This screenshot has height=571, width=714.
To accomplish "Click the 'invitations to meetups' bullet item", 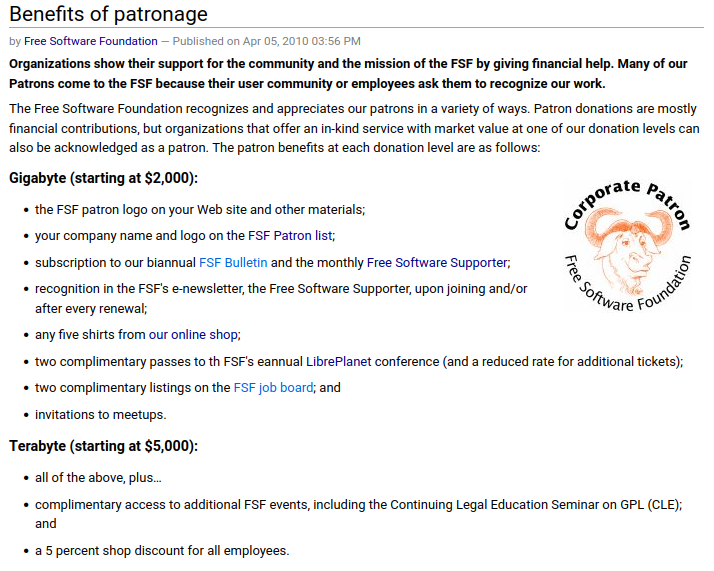I will coord(100,414).
